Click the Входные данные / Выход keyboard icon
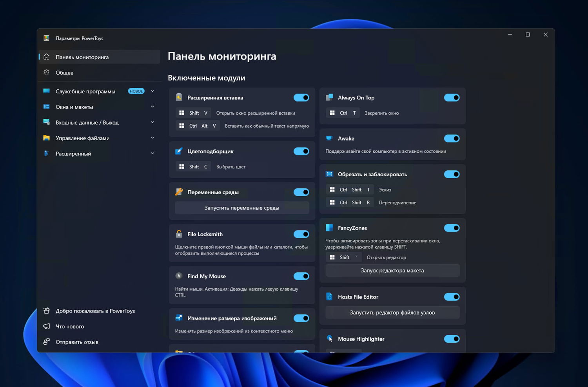Screen dimensions: 588x387 click(46, 122)
